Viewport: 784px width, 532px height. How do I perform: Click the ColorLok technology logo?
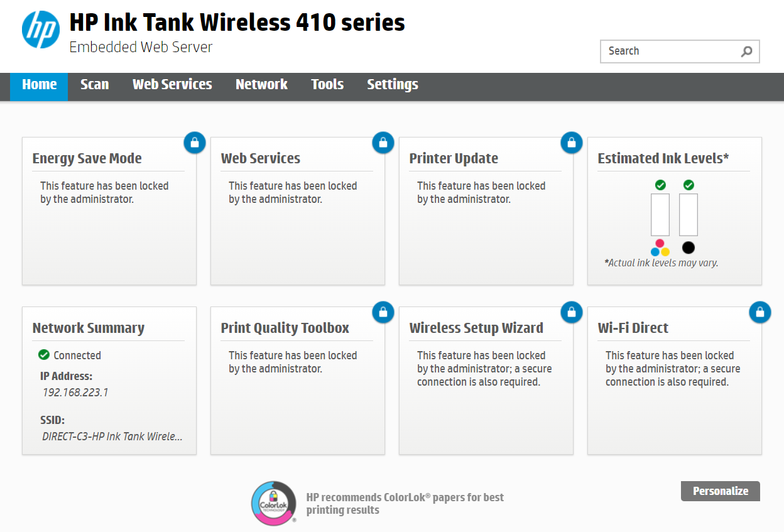click(274, 503)
